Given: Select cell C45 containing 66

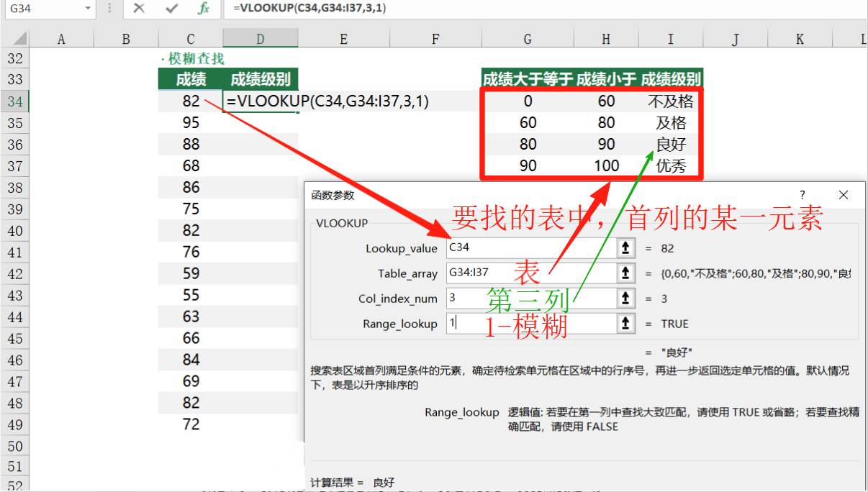Looking at the screenshot, I should click(190, 339).
